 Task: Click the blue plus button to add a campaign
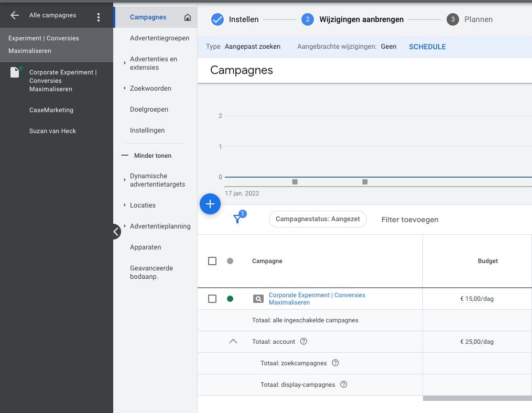coord(210,204)
